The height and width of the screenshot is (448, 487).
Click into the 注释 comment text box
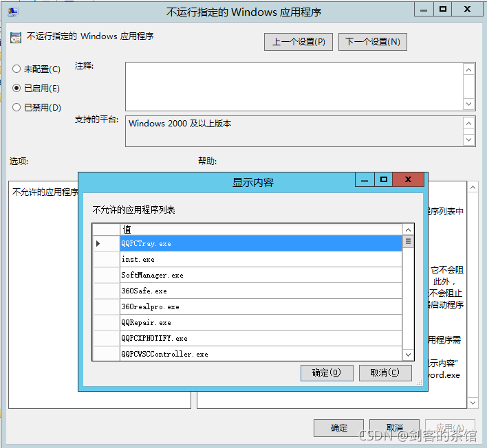coord(294,87)
